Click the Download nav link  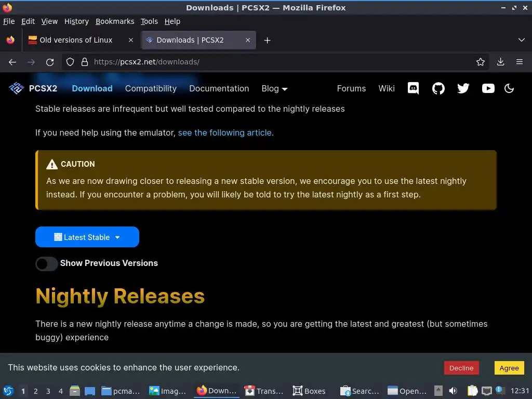pos(92,88)
